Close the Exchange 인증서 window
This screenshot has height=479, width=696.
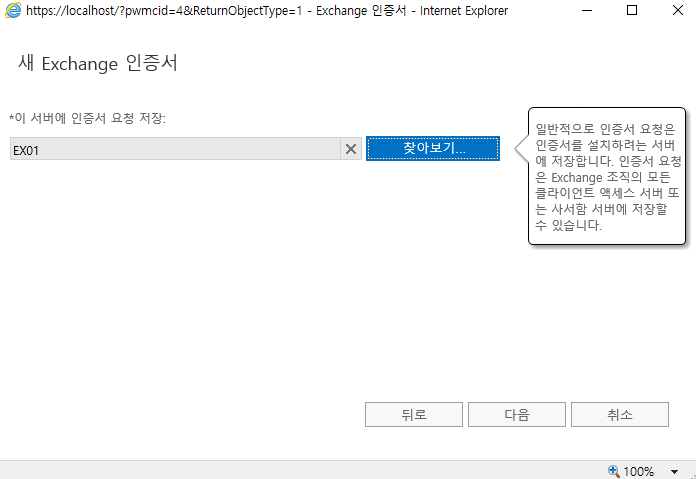678,10
